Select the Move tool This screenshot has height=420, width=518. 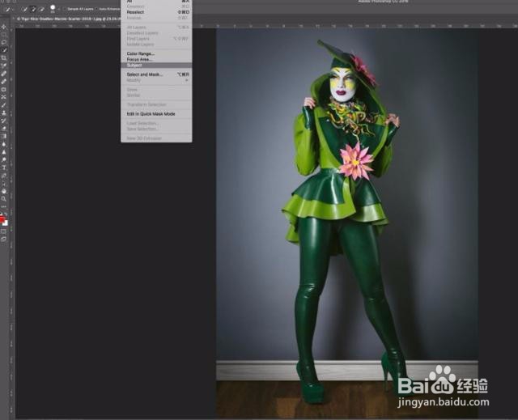(x=3, y=27)
